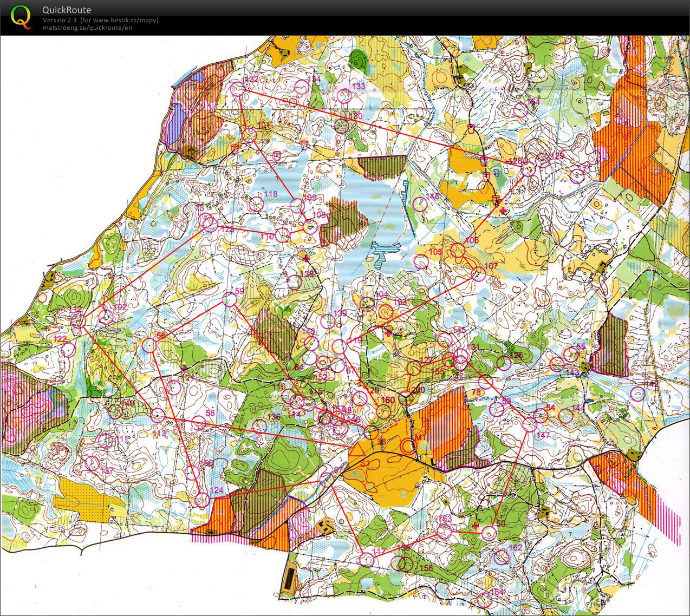Select control circle 50

489,533
